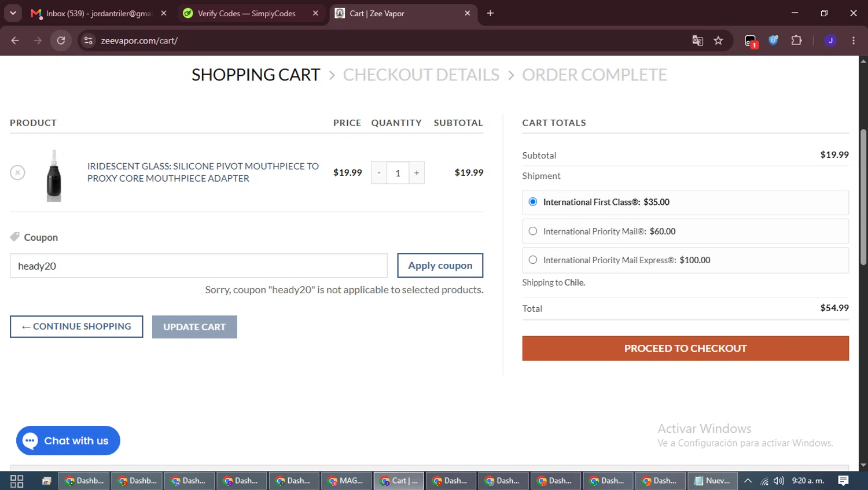Click the coupon not applicable error message
Image resolution: width=868 pixels, height=490 pixels.
344,289
